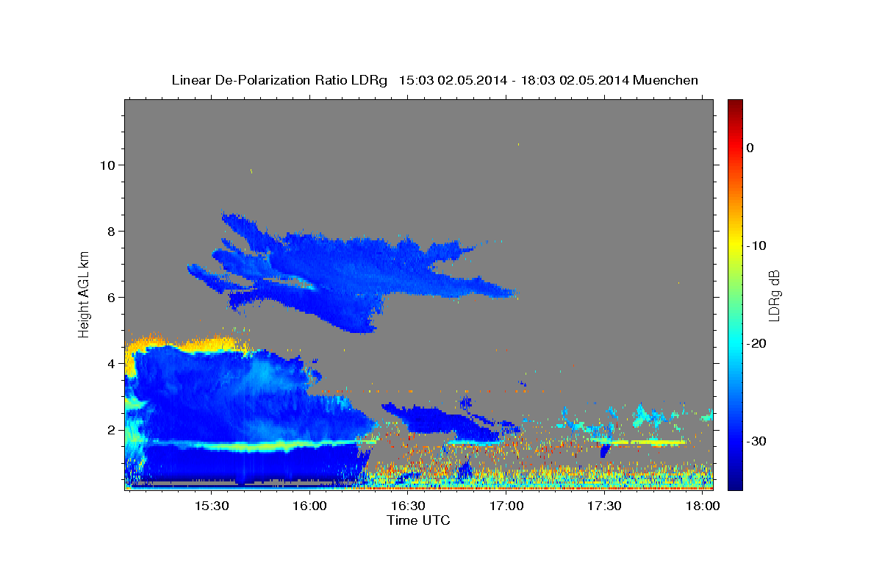Image resolution: width=882 pixels, height=588 pixels.
Task: Click the colorbar value 0
Action: coord(750,148)
